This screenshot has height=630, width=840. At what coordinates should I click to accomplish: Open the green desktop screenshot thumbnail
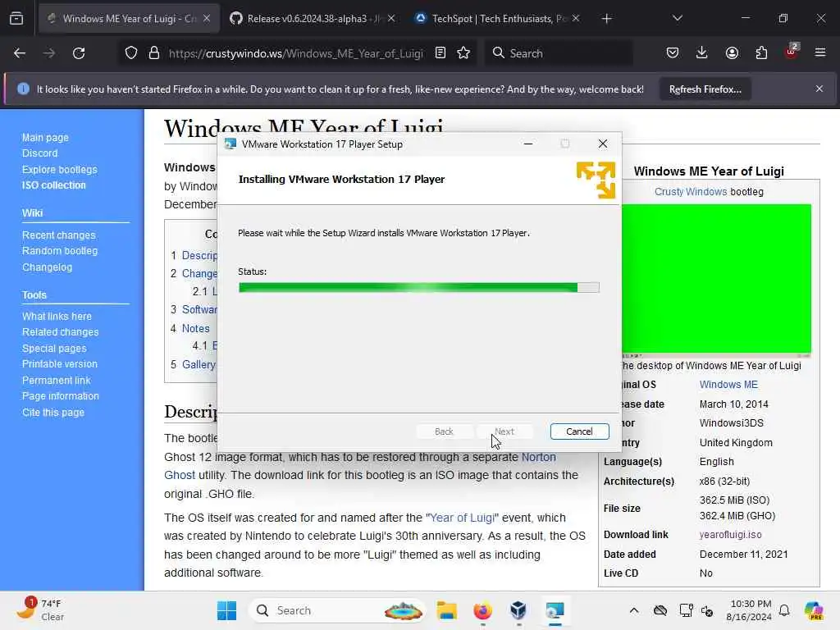coord(716,280)
